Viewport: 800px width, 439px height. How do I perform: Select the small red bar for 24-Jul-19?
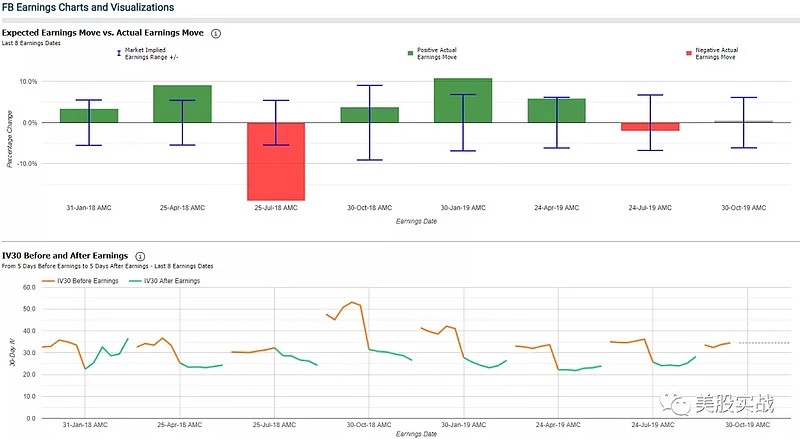650,127
